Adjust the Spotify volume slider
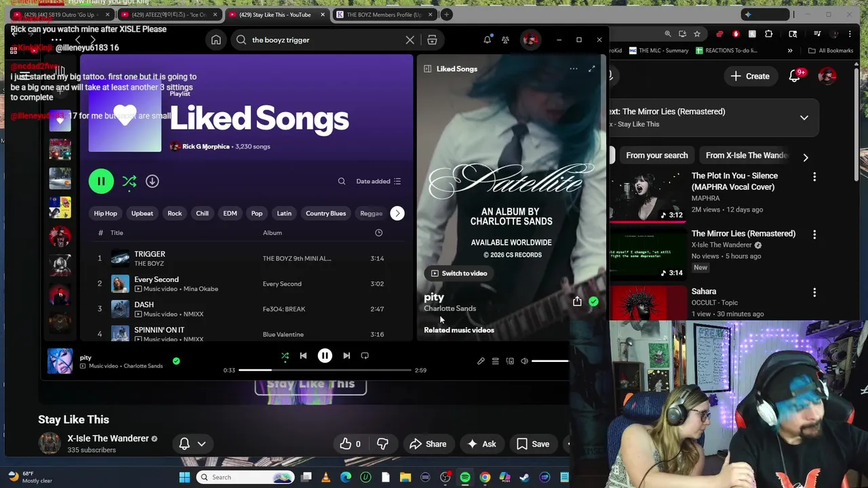Viewport: 868px width, 488px height. (550, 361)
